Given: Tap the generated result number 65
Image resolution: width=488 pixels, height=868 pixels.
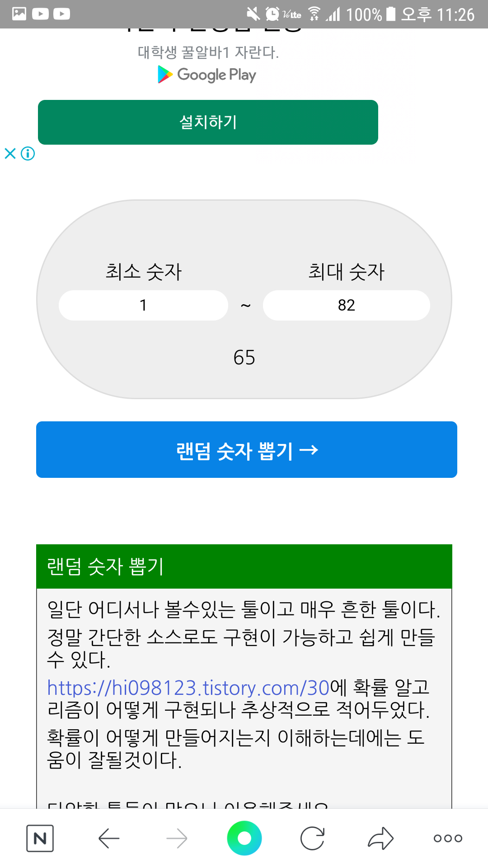Looking at the screenshot, I should point(244,358).
